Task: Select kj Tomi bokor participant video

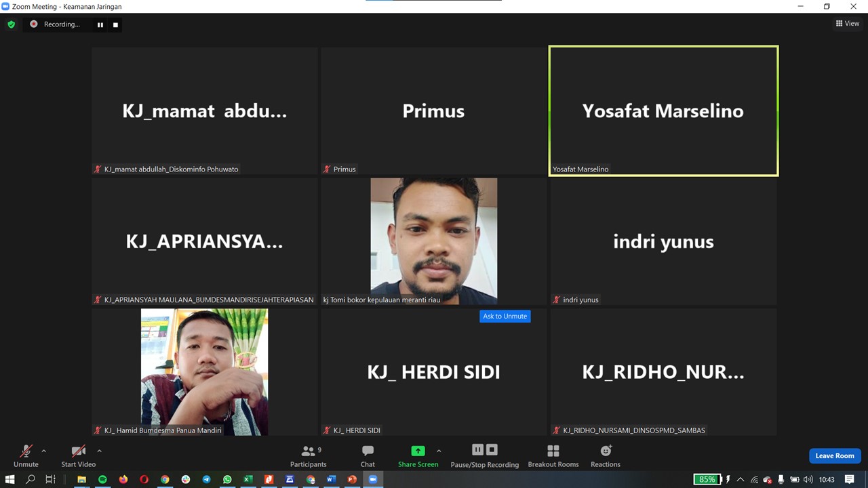Action: coord(433,241)
